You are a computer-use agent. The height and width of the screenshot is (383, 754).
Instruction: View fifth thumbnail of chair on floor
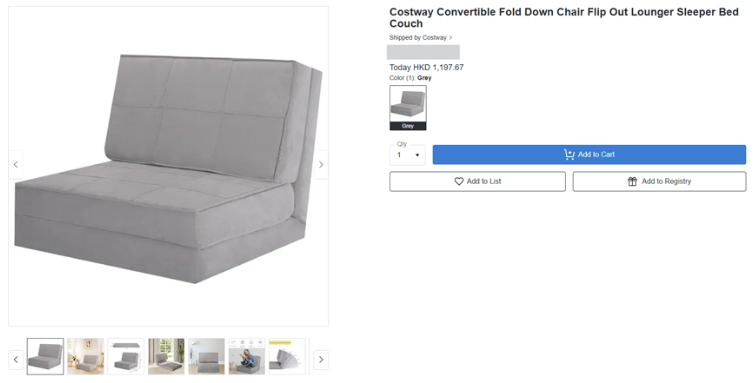[207, 356]
